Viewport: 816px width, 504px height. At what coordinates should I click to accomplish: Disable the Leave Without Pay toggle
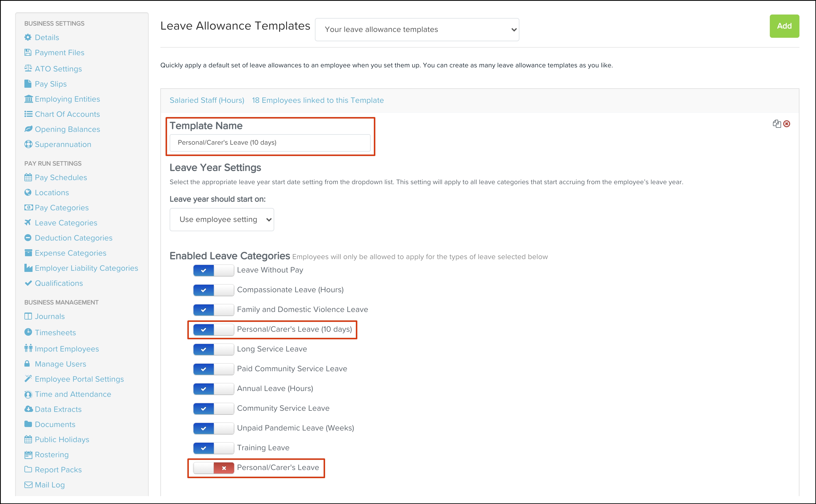tap(213, 270)
